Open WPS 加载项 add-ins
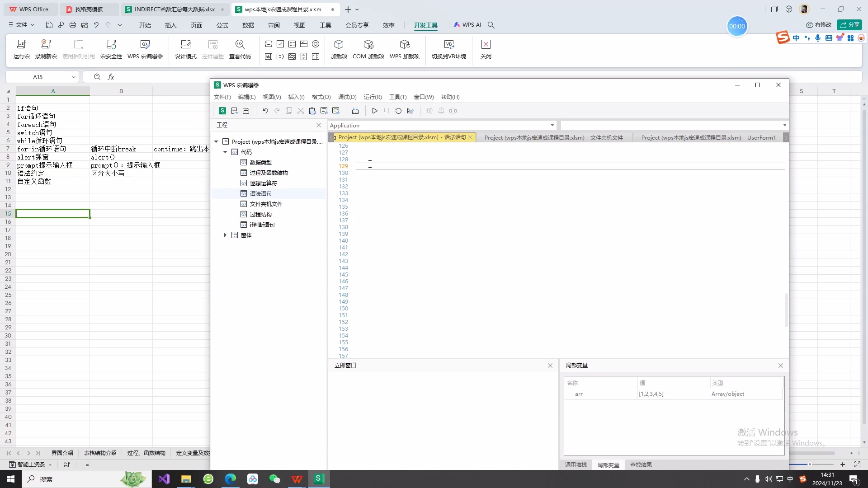868x488 pixels. coord(404,49)
